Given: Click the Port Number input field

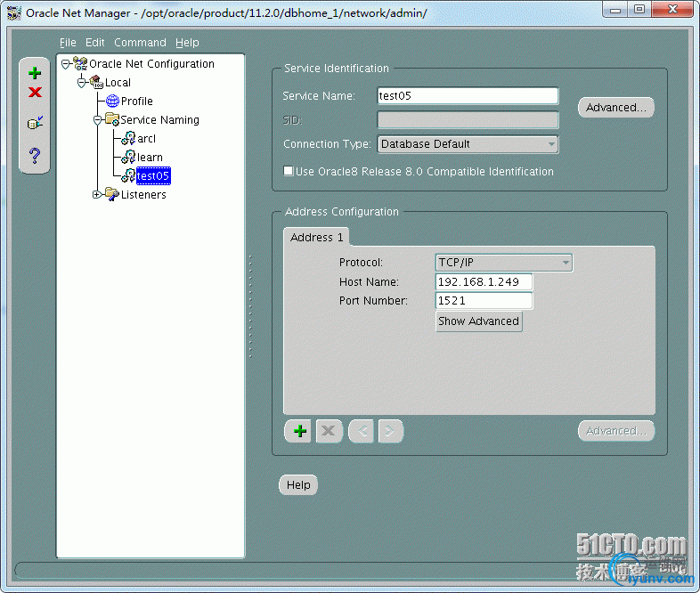Looking at the screenshot, I should (484, 301).
